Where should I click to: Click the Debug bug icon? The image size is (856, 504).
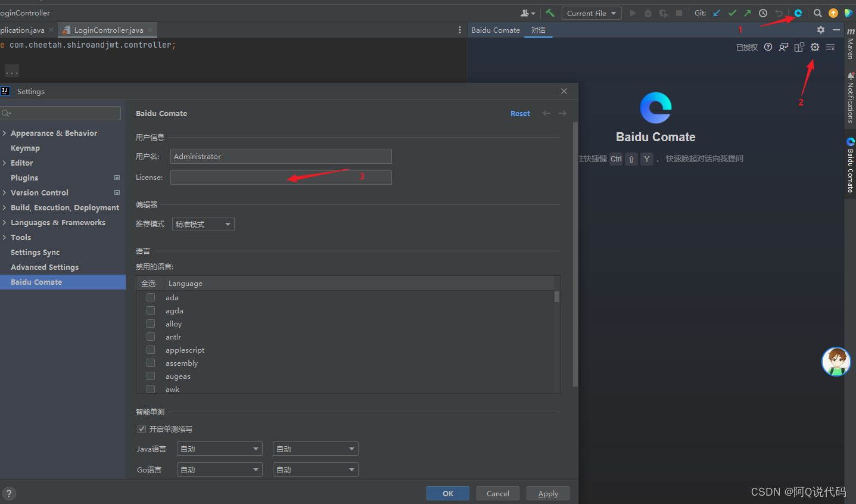[648, 13]
